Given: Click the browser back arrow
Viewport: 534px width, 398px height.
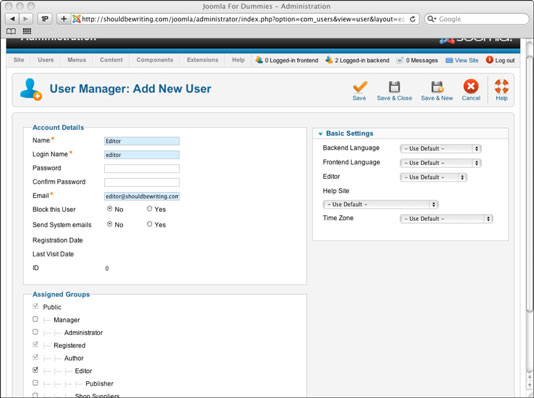Looking at the screenshot, I should click(13, 19).
